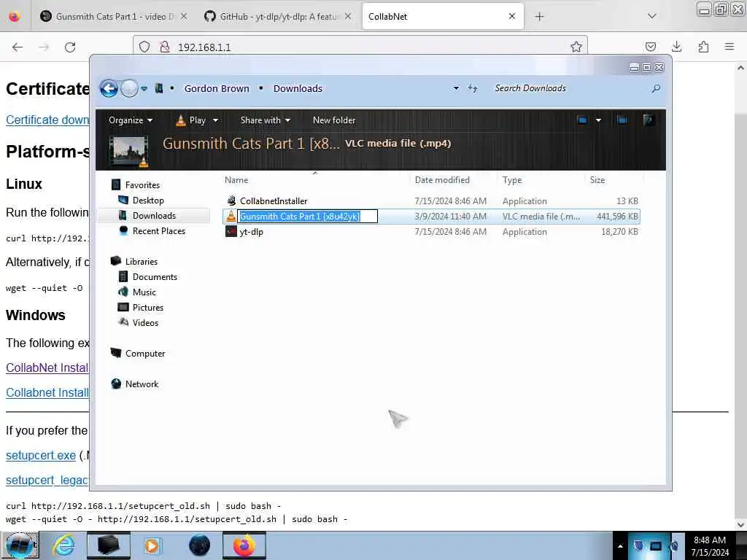This screenshot has height=560, width=747.
Task: Sort files by Date modified column
Action: pos(442,180)
